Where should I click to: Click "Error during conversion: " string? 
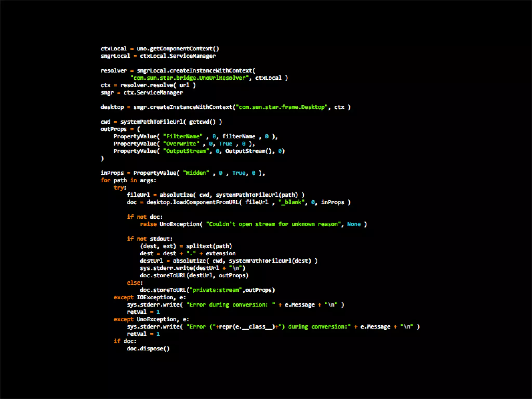tap(230, 304)
